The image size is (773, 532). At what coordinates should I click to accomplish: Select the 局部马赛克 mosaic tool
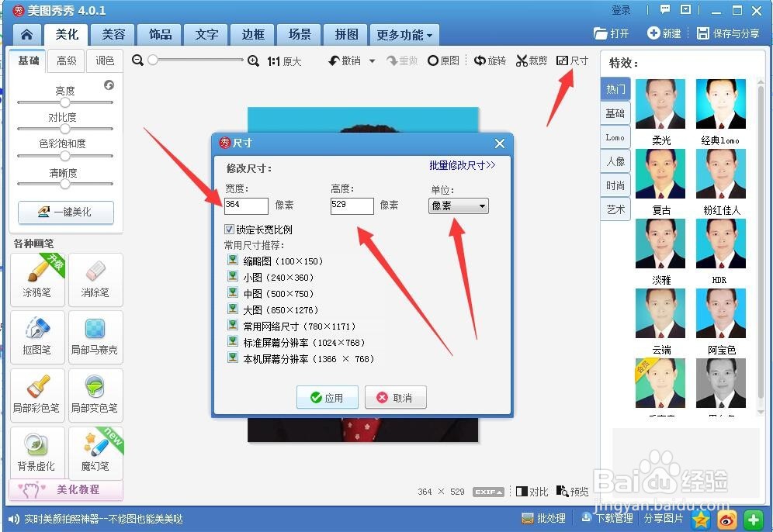[x=95, y=337]
